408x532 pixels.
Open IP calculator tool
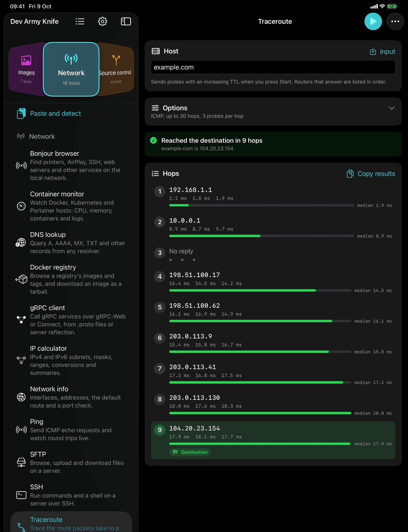71,360
